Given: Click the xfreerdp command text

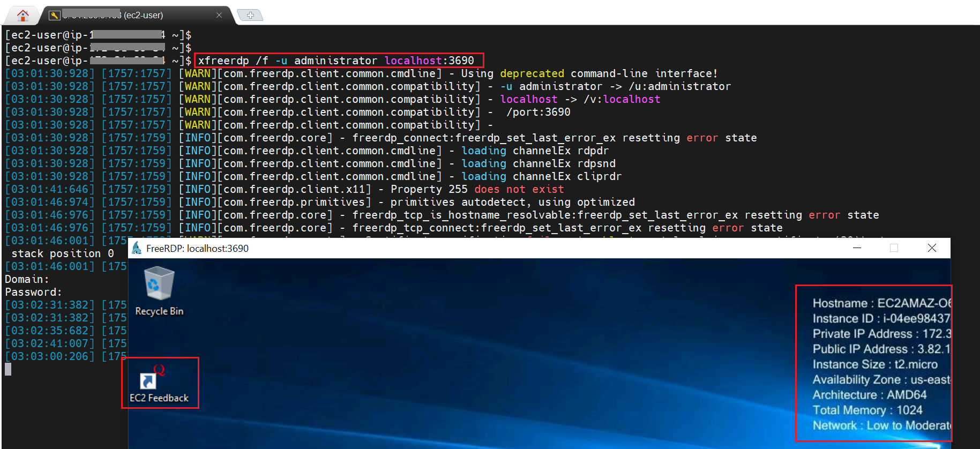Looking at the screenshot, I should [336, 61].
